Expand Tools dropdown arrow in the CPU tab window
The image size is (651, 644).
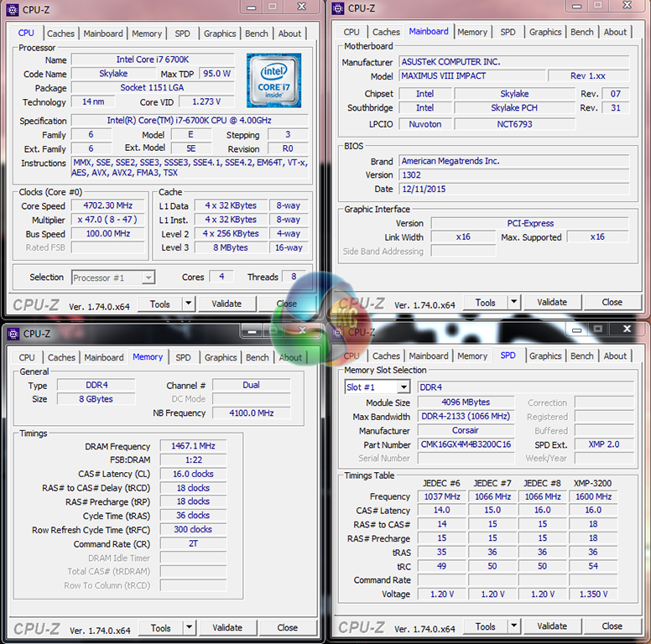tap(189, 304)
